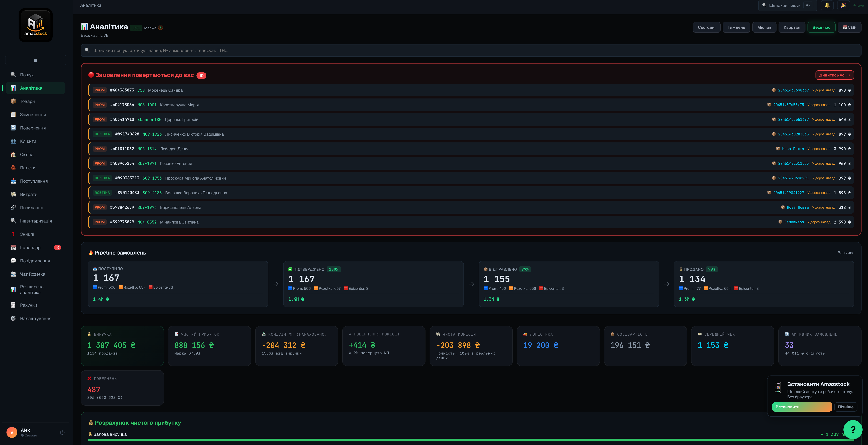The image size is (868, 445).
Task: Click the N06-1001 article code
Action: 147,105
